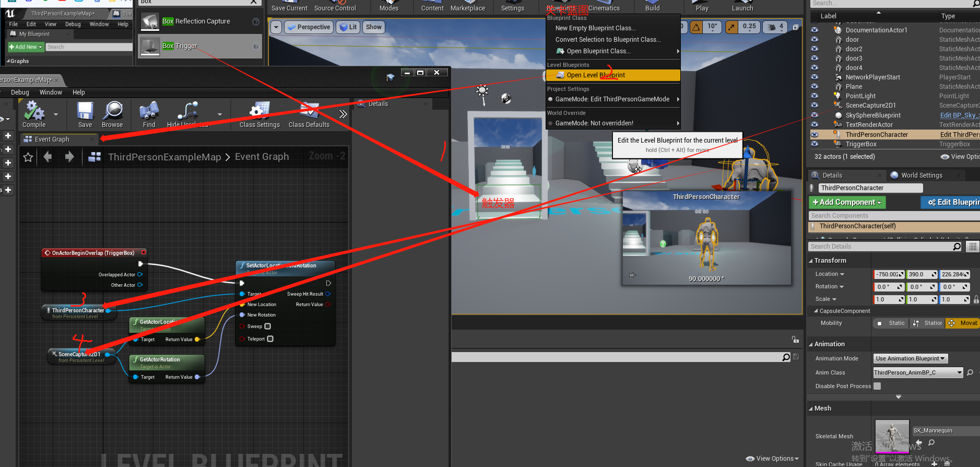Open viewport options dropdown arrow
The width and height of the screenshot is (980, 467).
point(276,27)
